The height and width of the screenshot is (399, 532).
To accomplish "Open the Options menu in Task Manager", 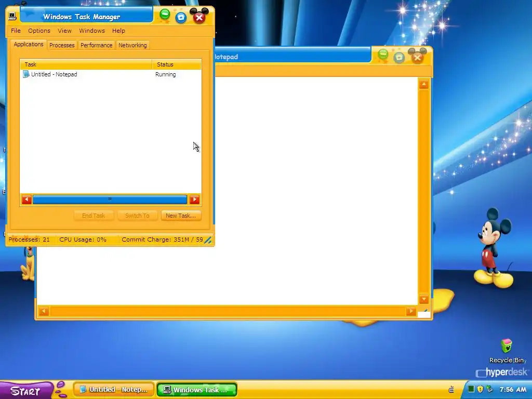I will (x=39, y=31).
